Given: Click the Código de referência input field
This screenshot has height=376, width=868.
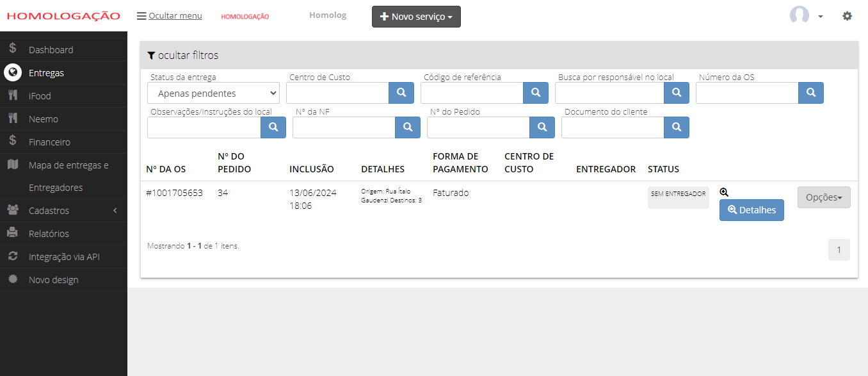Looking at the screenshot, I should 472,93.
